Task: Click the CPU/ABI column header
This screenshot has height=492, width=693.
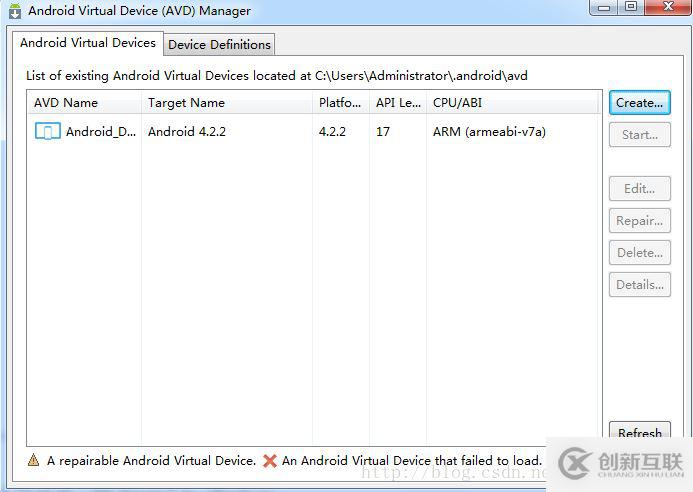Action: click(x=512, y=103)
